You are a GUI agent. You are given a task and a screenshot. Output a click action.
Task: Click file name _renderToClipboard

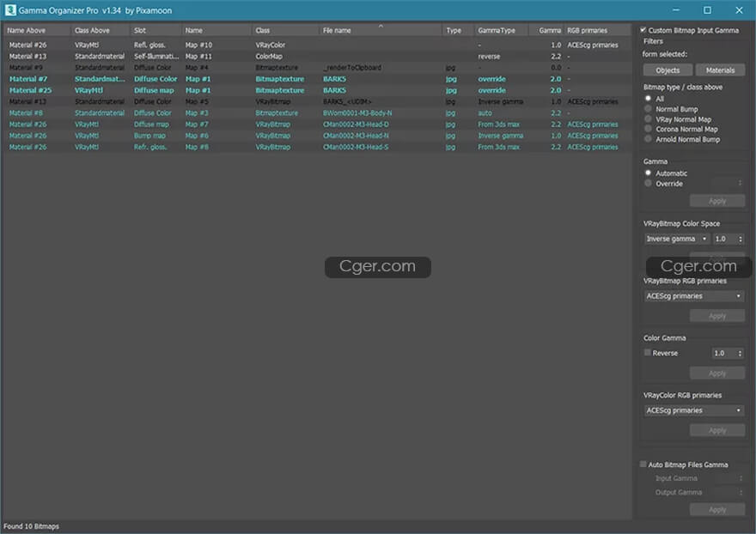[352, 68]
